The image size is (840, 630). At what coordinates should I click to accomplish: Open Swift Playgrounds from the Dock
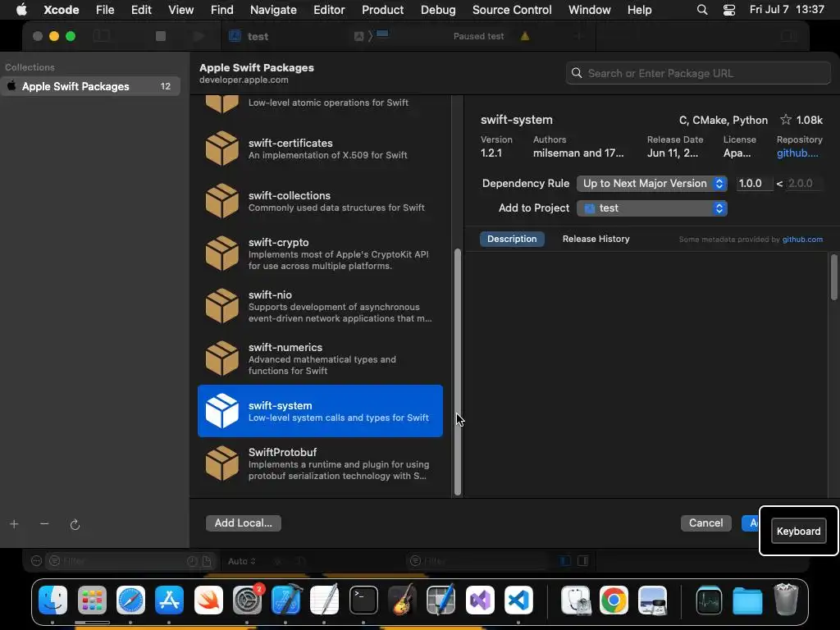[208, 600]
